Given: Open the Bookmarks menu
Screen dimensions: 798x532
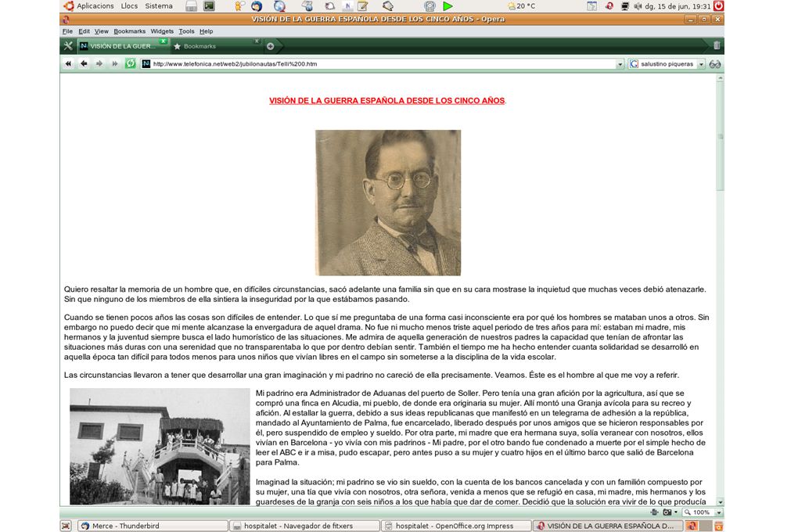Looking at the screenshot, I should tap(129, 31).
